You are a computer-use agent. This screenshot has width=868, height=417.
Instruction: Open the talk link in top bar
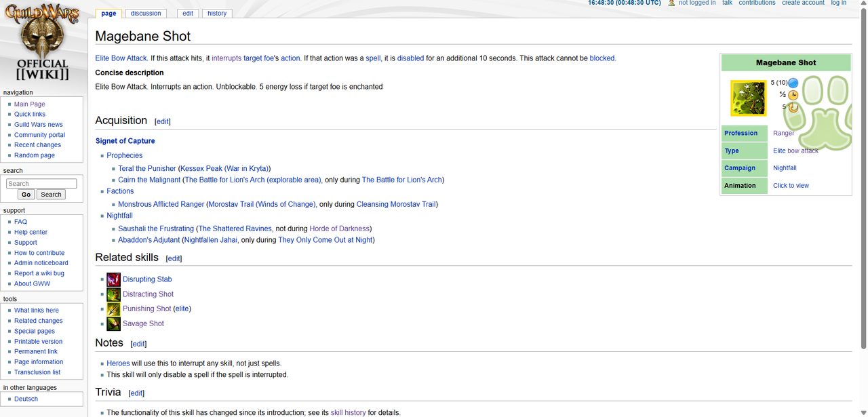[727, 3]
